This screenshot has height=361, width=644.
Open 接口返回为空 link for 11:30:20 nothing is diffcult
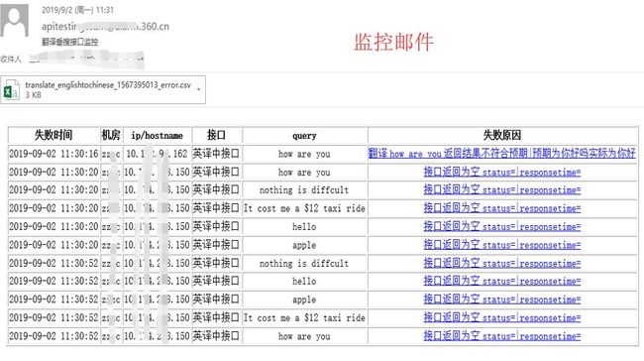502,190
